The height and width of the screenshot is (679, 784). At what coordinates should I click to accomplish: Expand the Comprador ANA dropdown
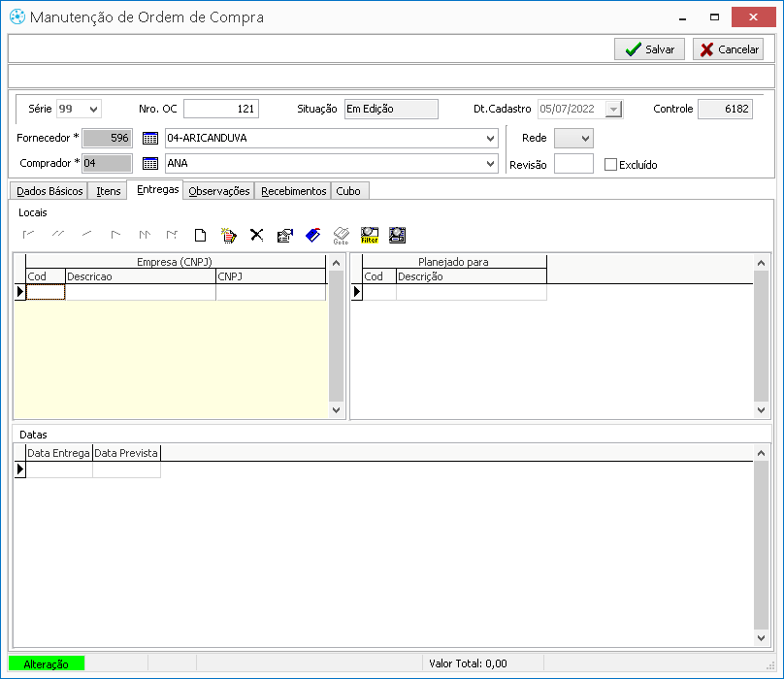click(490, 164)
